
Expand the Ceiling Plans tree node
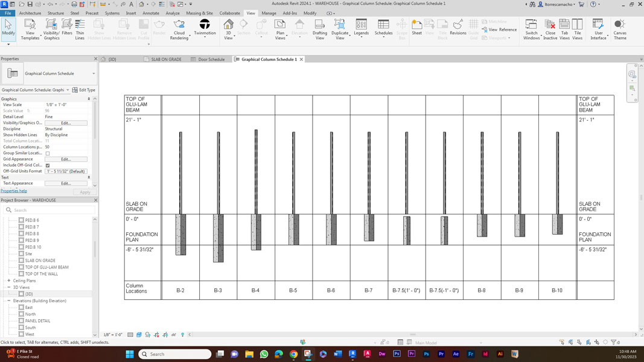pos(8,281)
